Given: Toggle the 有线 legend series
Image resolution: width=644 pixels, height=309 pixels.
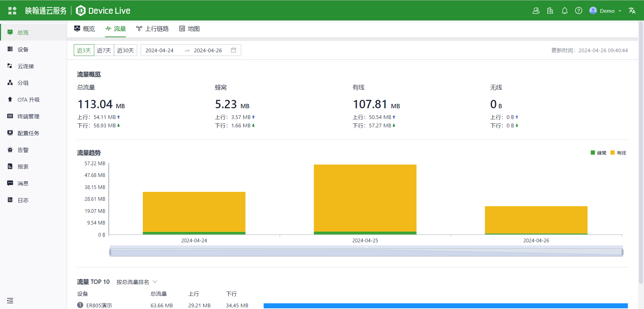Looking at the screenshot, I should 618,153.
